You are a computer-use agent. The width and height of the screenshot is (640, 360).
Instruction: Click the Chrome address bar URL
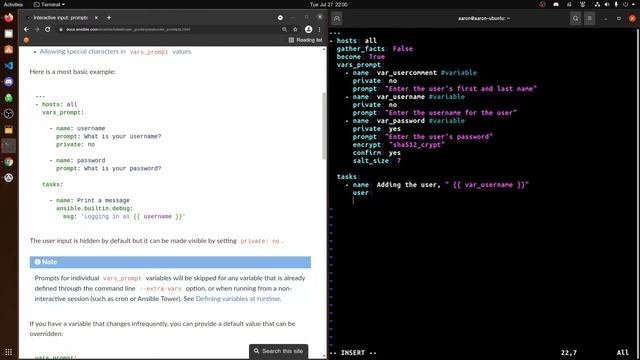coord(128,29)
